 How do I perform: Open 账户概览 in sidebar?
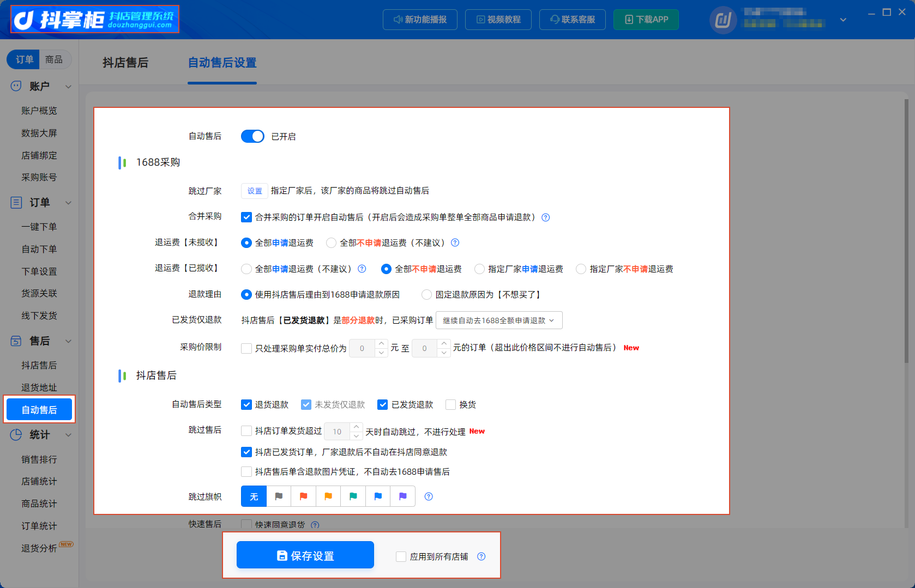(39, 111)
